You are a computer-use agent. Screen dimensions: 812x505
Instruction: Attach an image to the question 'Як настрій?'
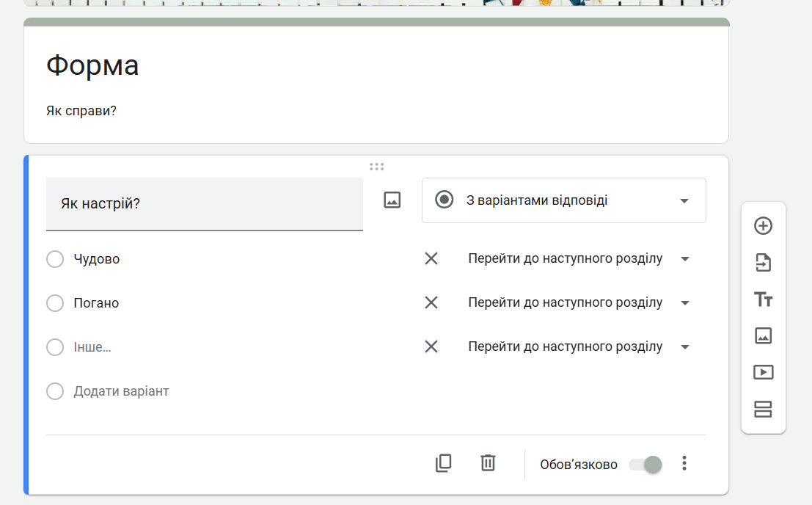tap(391, 199)
